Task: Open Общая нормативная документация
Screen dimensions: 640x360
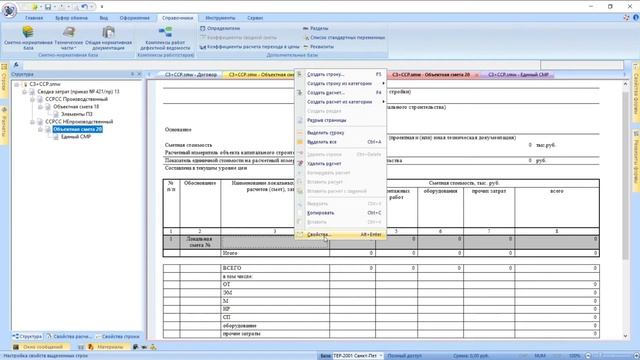Action: pyautogui.click(x=109, y=37)
